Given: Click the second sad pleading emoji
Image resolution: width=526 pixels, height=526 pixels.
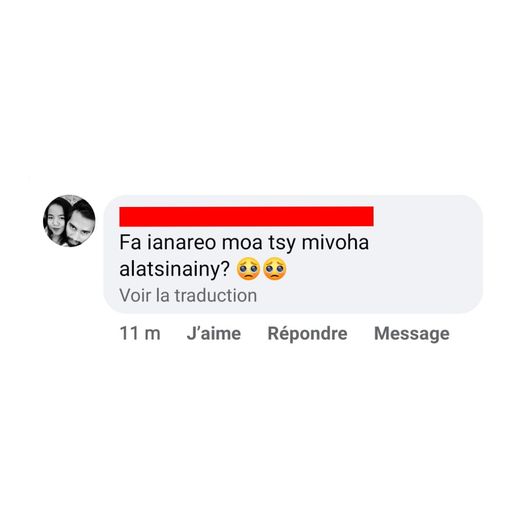Looking at the screenshot, I should coord(275,269).
